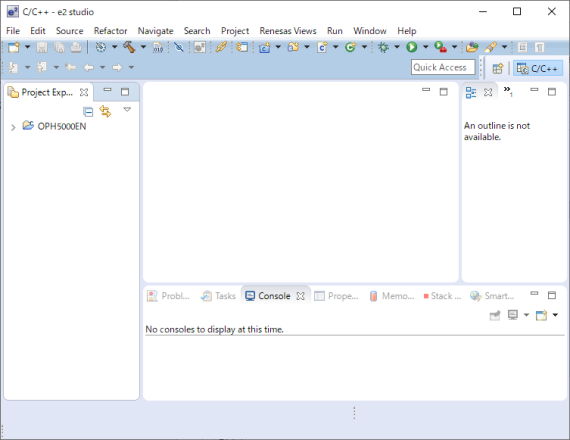Switch to the Memory tab

[392, 296]
